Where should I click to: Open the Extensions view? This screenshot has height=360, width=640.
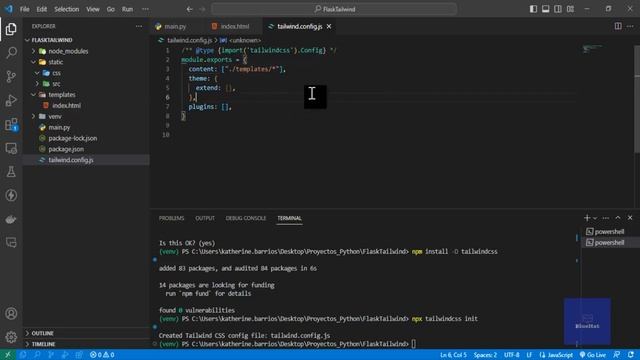(x=11, y=124)
